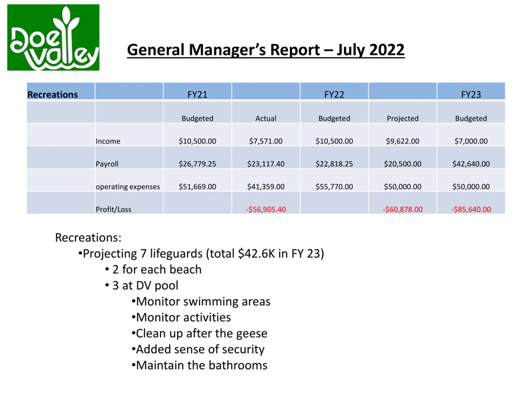This screenshot has width=532, height=399.
Task: Select the $51,669.00 operating expenses cell
Action: click(x=197, y=180)
